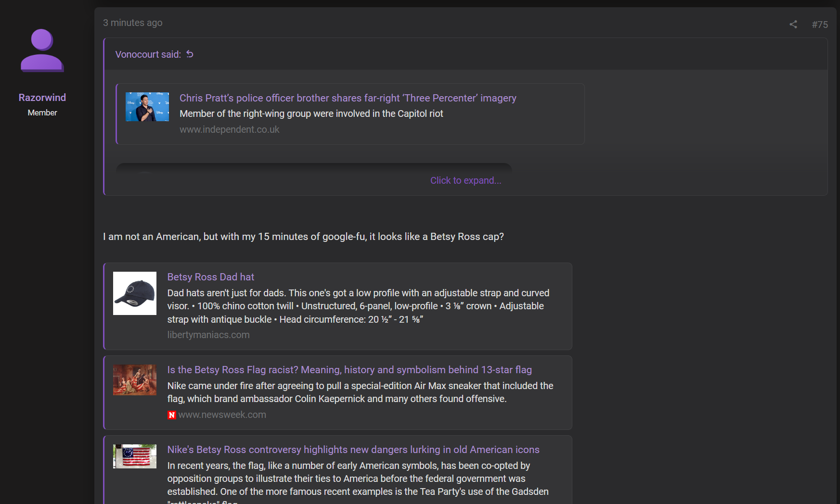
Task: Open Nike's Betsy Ross controversy article link
Action: click(353, 450)
